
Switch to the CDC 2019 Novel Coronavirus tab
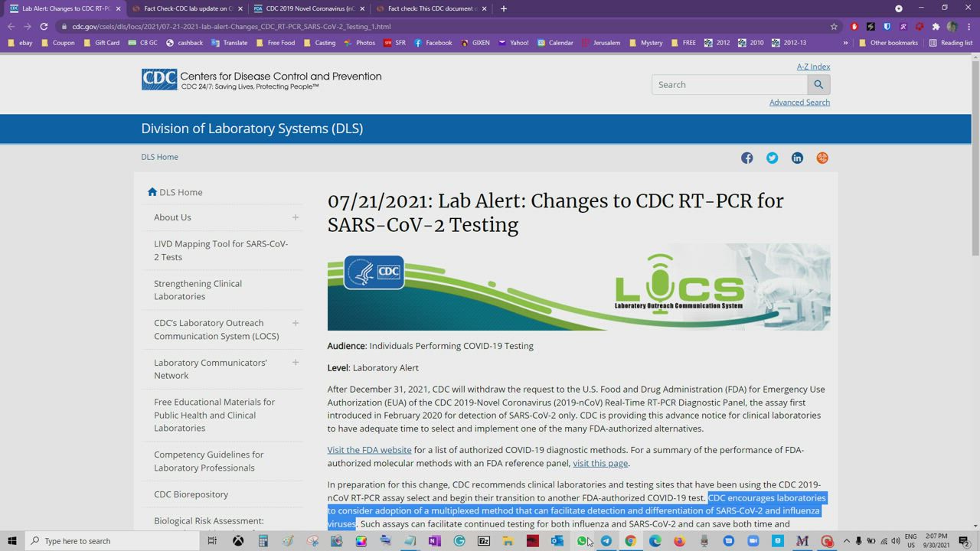(x=308, y=8)
